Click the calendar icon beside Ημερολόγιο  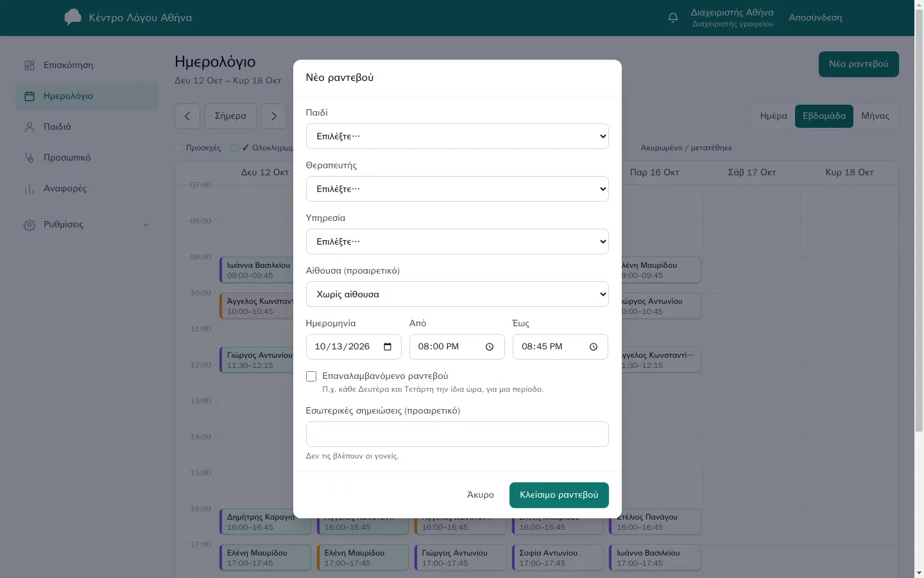pyautogui.click(x=30, y=96)
